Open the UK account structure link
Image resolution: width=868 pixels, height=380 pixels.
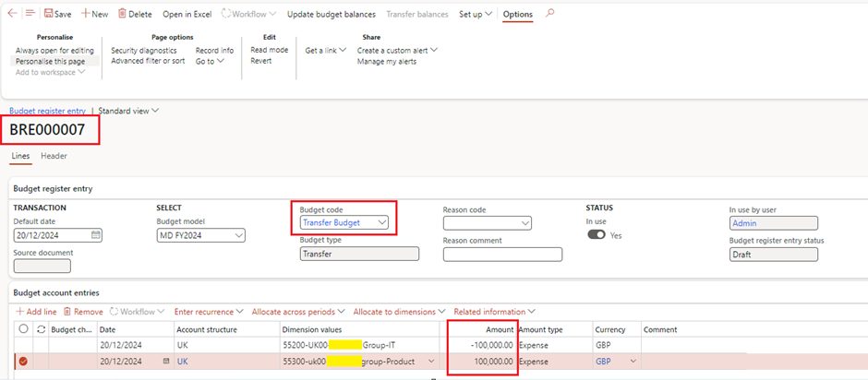tap(182, 362)
